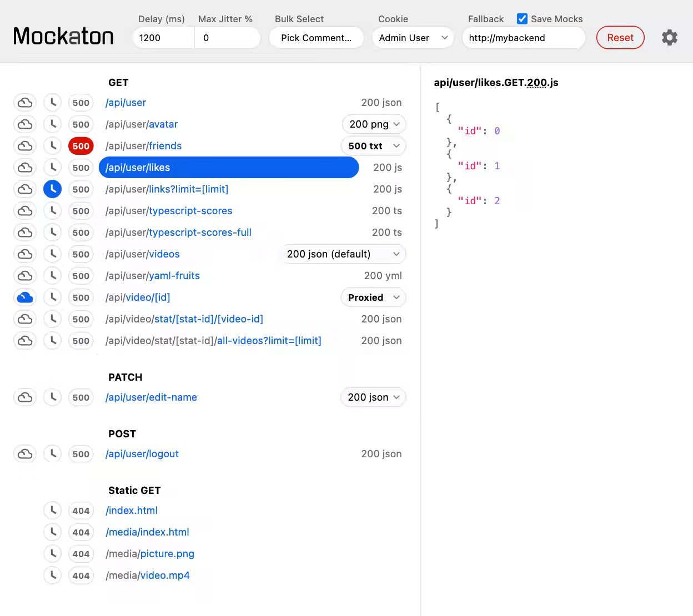Toggle the delay clock icon for /api/user/links
This screenshot has width=693, height=616.
[52, 189]
